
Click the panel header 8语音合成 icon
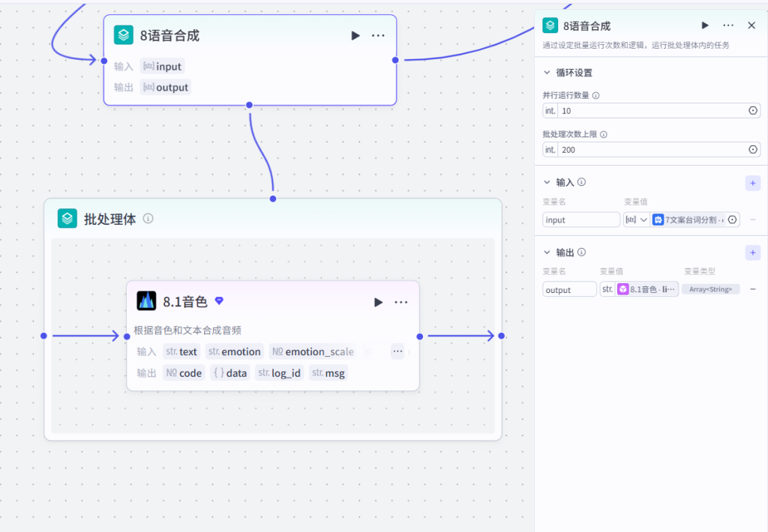(x=550, y=25)
